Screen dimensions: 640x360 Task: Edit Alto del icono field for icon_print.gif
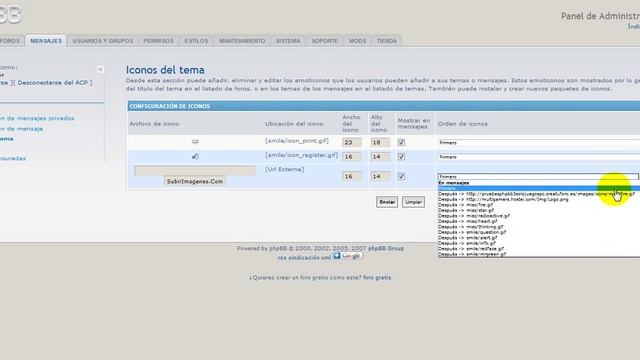(380, 142)
